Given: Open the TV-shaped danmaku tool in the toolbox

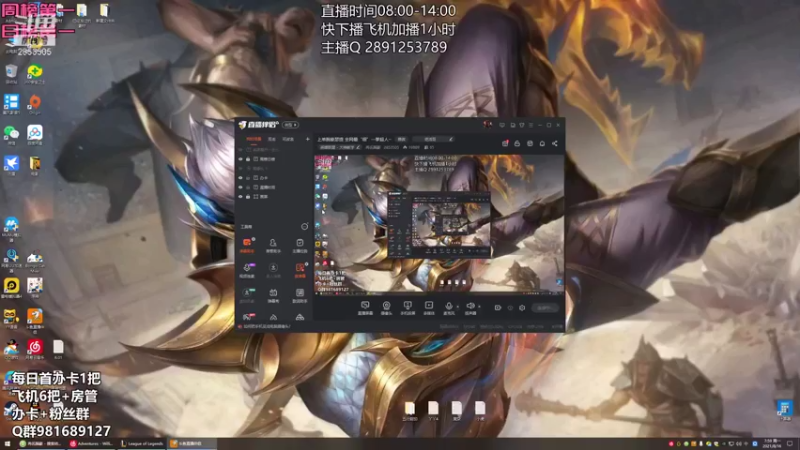Looking at the screenshot, I should click(273, 294).
